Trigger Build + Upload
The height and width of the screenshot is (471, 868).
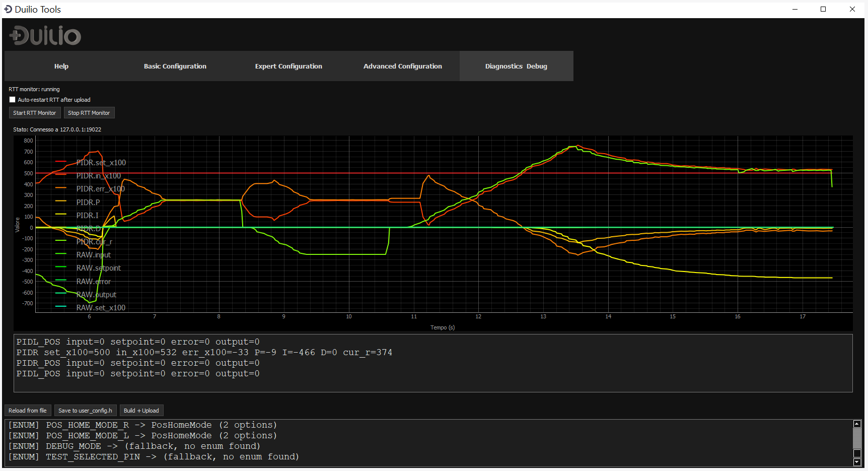pyautogui.click(x=141, y=410)
